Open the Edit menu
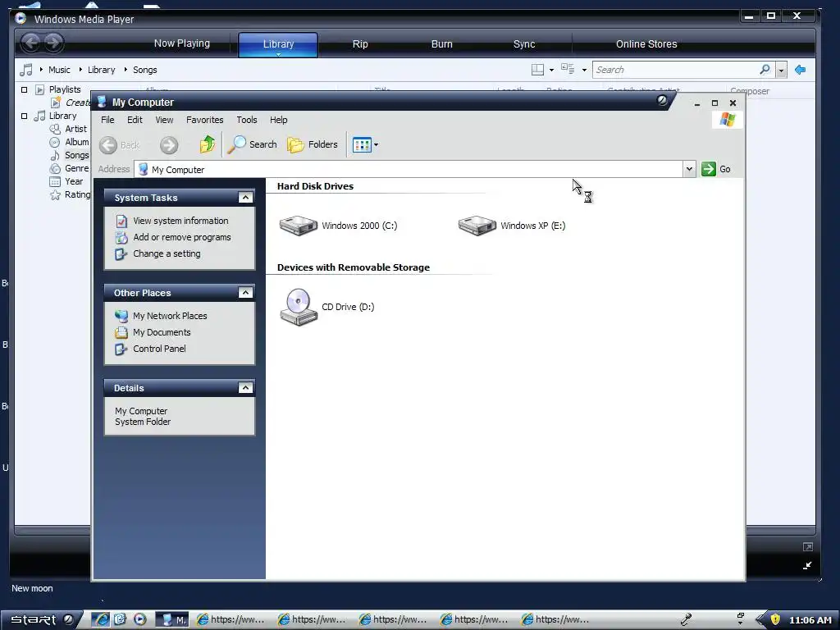This screenshot has width=840, height=630. point(135,120)
